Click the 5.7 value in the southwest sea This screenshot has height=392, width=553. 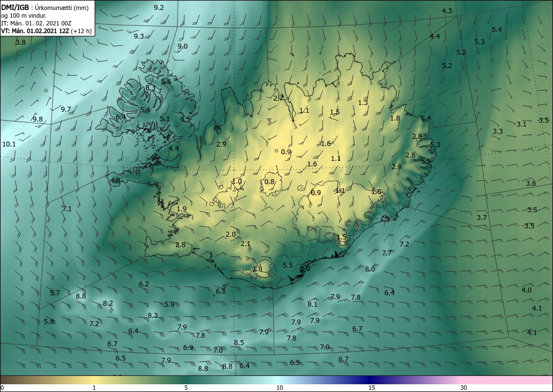[x=55, y=292]
